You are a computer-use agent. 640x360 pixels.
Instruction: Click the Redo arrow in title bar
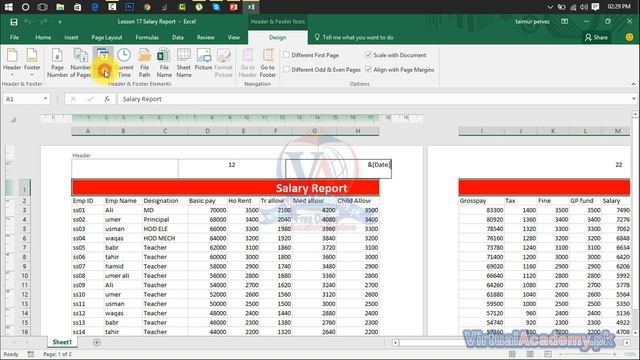(44, 22)
